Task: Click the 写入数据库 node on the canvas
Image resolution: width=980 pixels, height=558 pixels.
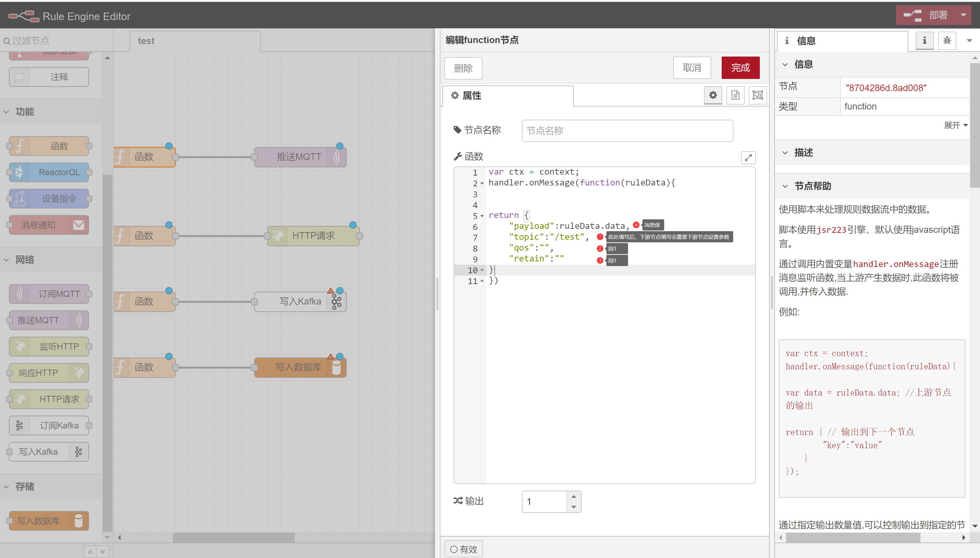Action: pyautogui.click(x=300, y=368)
